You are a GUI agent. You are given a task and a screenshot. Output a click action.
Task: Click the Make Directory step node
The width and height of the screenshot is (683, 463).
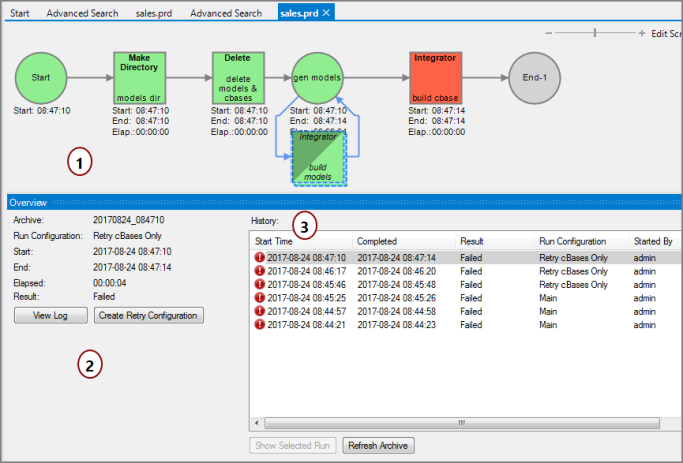pyautogui.click(x=139, y=77)
